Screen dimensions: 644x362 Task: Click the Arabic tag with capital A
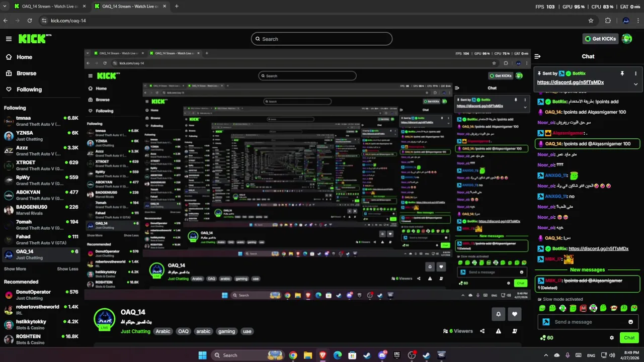[x=163, y=331]
